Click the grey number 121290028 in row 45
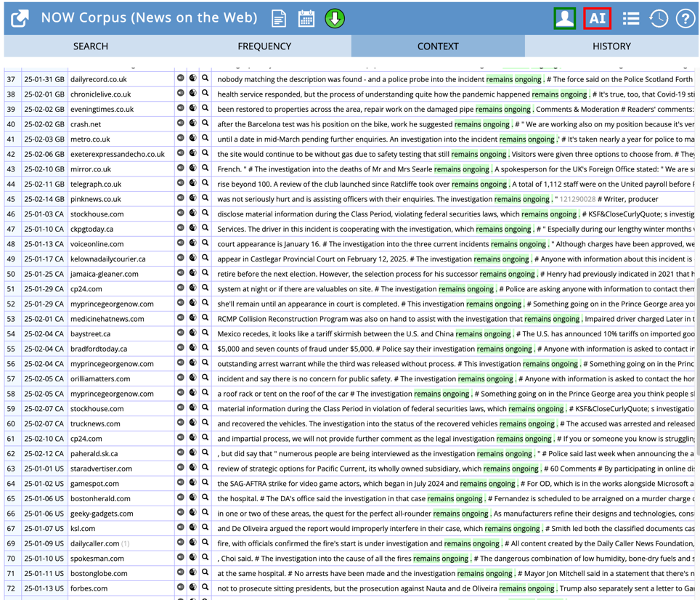The width and height of the screenshot is (700, 600). [577, 199]
